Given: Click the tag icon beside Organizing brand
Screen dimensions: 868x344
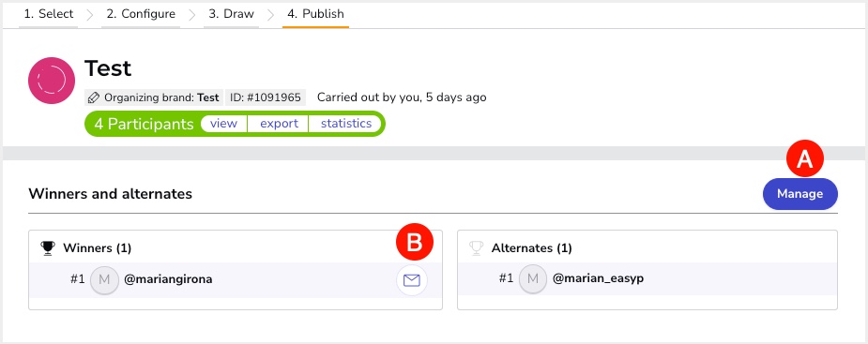Looking at the screenshot, I should [94, 97].
